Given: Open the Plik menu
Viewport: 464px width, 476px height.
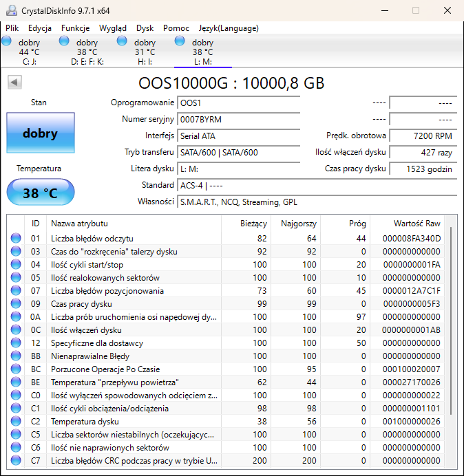Looking at the screenshot, I should [x=12, y=28].
